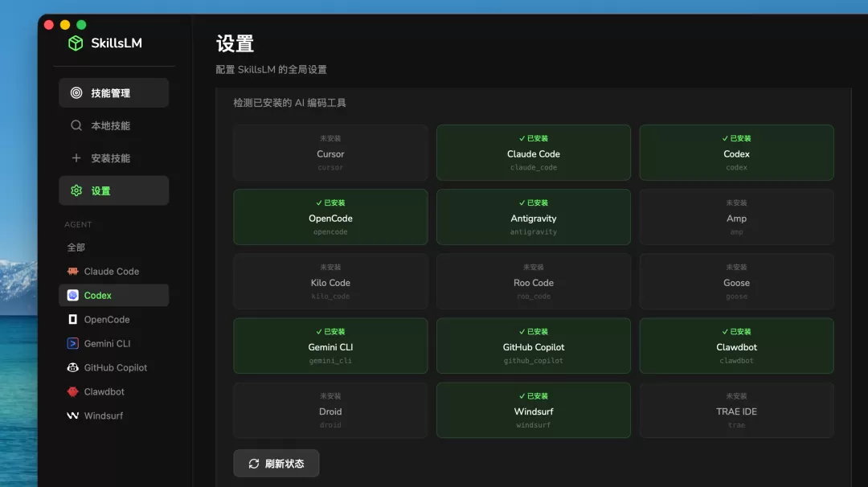Click the text 配置 SkillsLM 的全局设置
Viewport: 868px width, 487px height.
pyautogui.click(x=272, y=70)
